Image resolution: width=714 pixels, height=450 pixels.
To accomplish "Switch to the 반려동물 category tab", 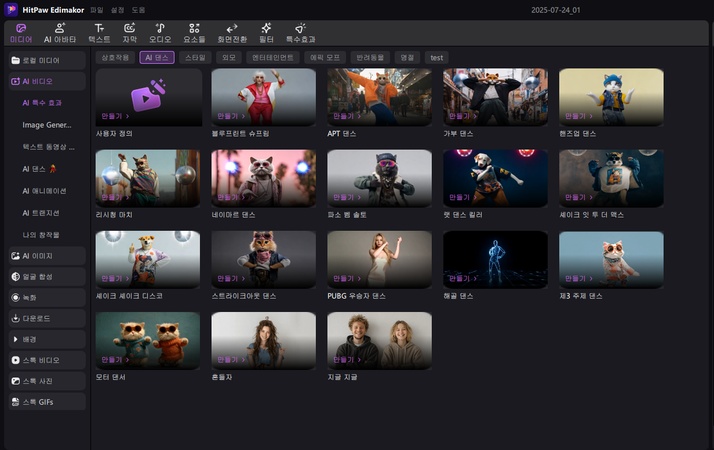I will coord(370,57).
